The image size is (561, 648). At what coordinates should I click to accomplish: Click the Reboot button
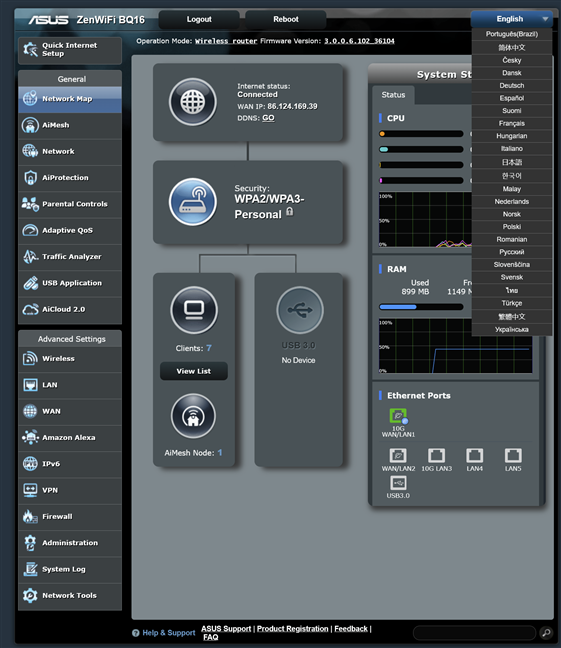click(286, 19)
